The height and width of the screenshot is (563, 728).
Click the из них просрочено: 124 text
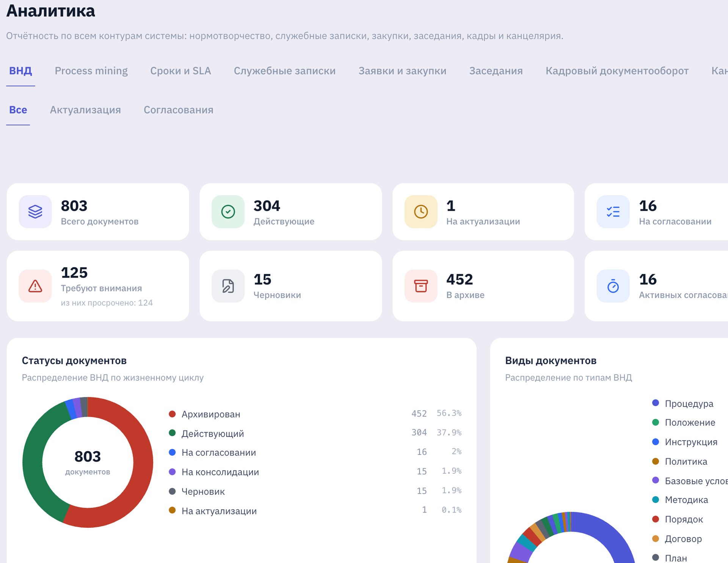coord(107,303)
